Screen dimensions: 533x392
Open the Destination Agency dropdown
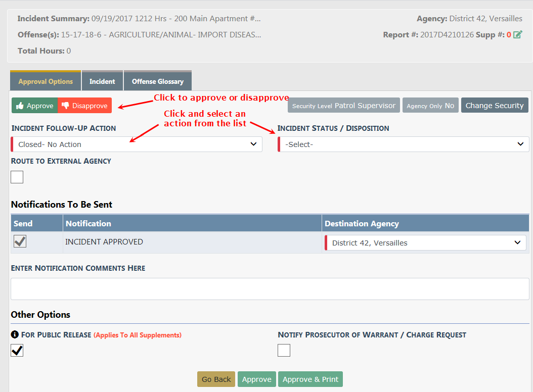[x=425, y=243]
